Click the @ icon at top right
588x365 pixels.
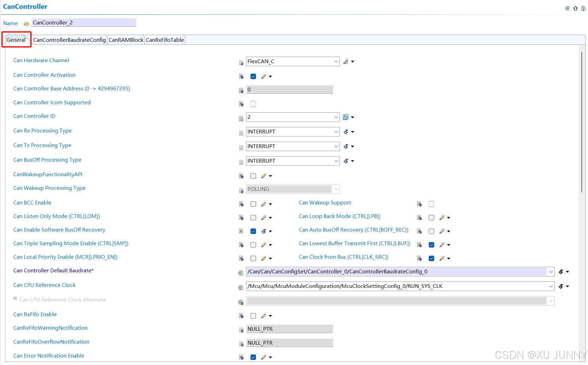[567, 8]
